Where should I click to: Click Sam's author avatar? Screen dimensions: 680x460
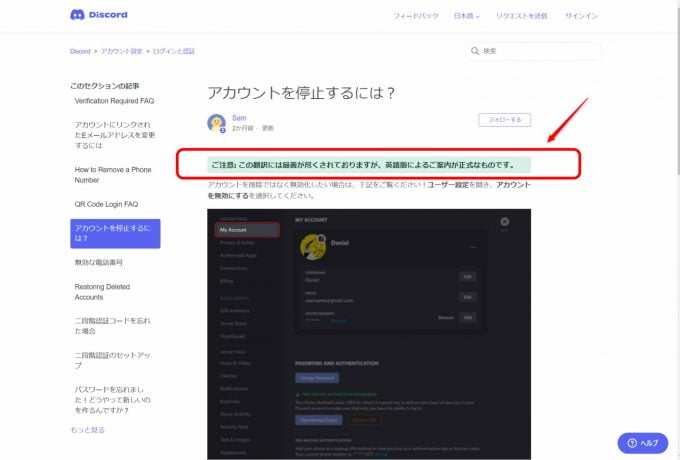pyautogui.click(x=216, y=122)
